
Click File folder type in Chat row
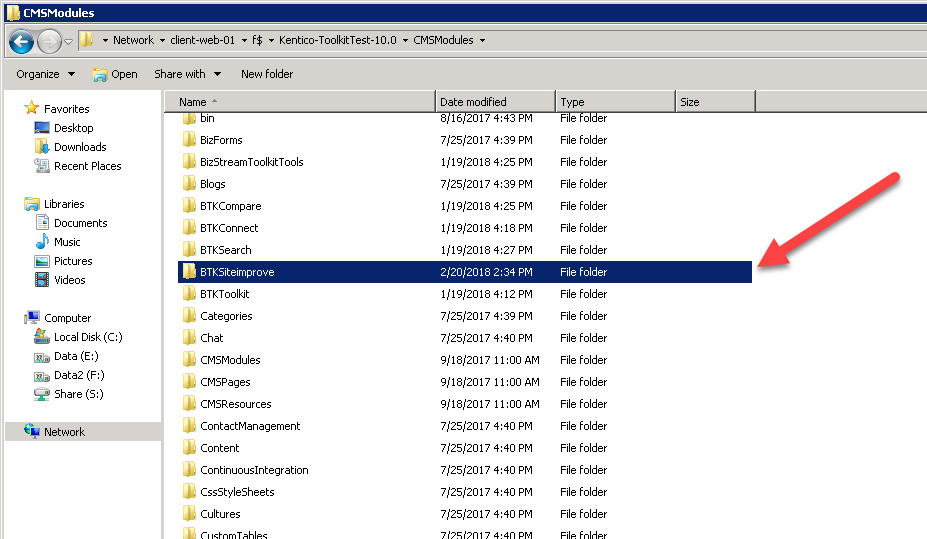click(584, 338)
